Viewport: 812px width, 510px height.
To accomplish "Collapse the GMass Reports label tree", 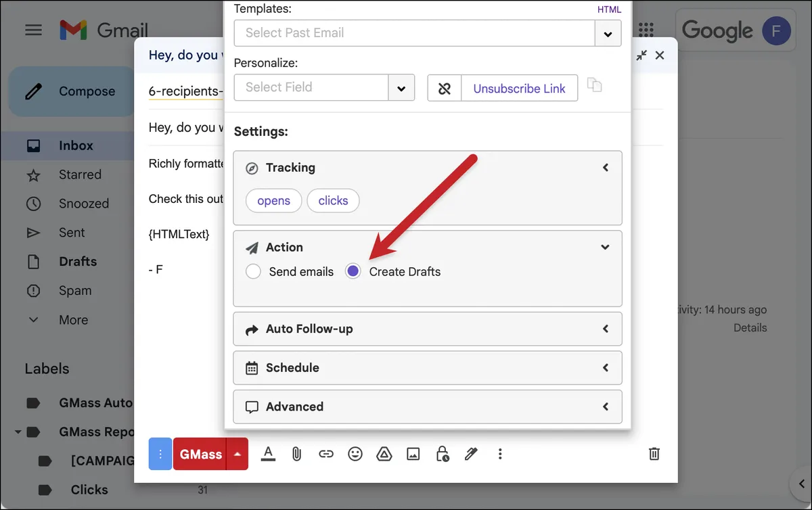I will (18, 432).
